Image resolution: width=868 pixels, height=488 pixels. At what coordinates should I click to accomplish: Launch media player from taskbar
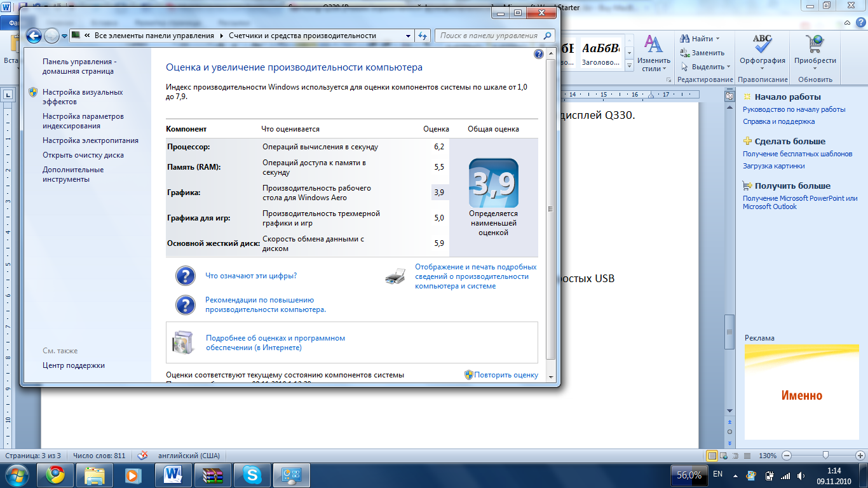[x=133, y=475]
